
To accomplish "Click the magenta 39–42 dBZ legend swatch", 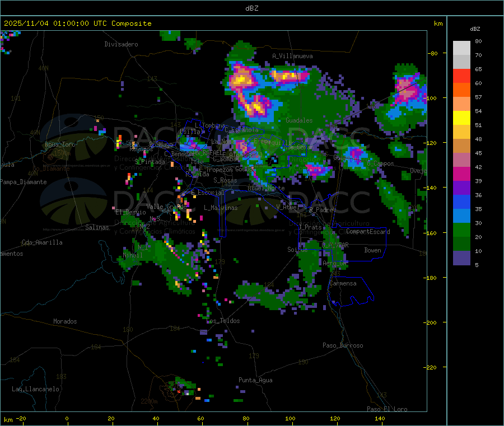I will (461, 174).
